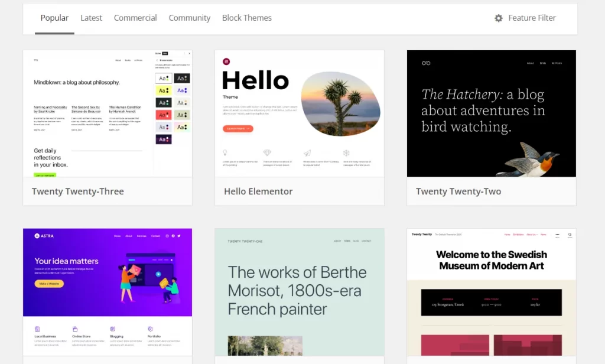
Task: Click the three-dots menu icon in Twenty Twenty preview
Action: [x=557, y=235]
